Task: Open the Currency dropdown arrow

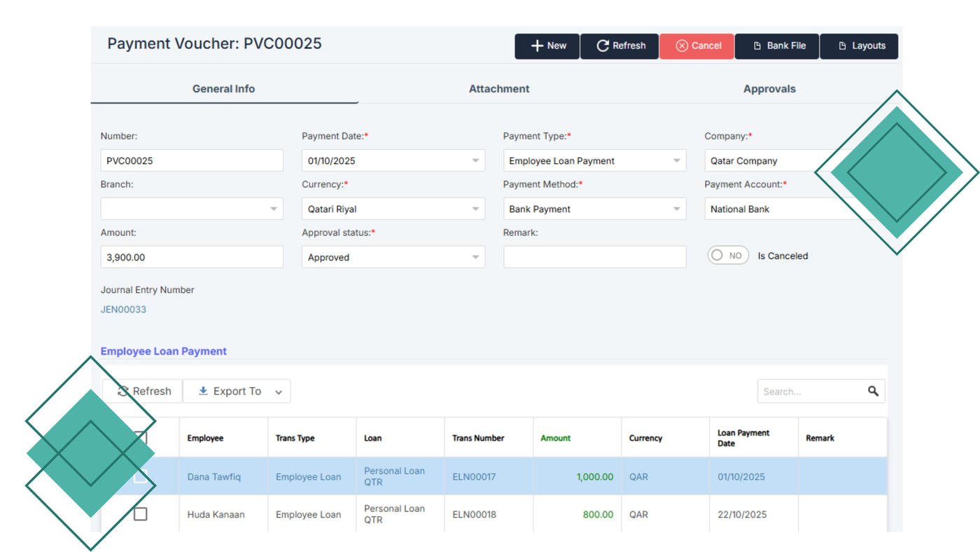Action: pyautogui.click(x=475, y=209)
